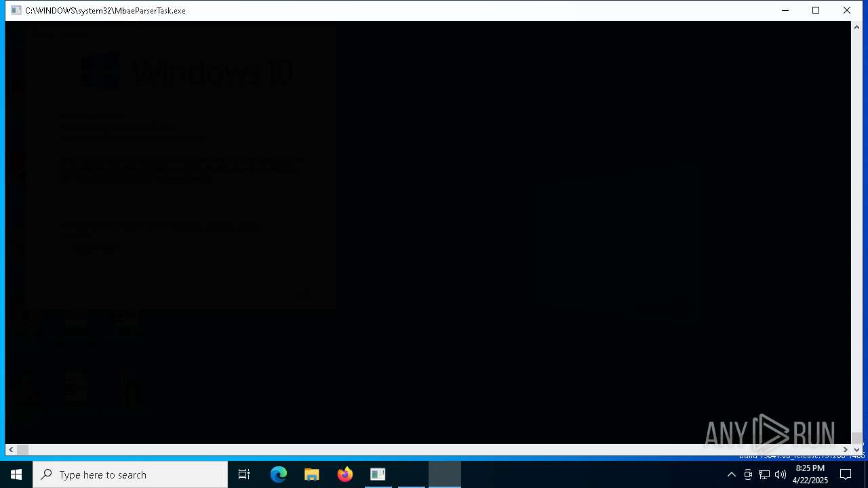Open the volume control tray icon
This screenshot has height=488, width=868.
(781, 474)
